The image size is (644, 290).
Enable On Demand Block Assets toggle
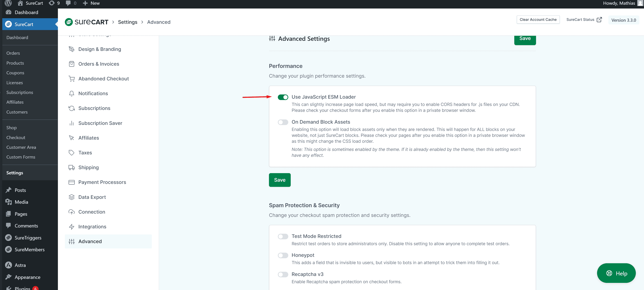283,122
